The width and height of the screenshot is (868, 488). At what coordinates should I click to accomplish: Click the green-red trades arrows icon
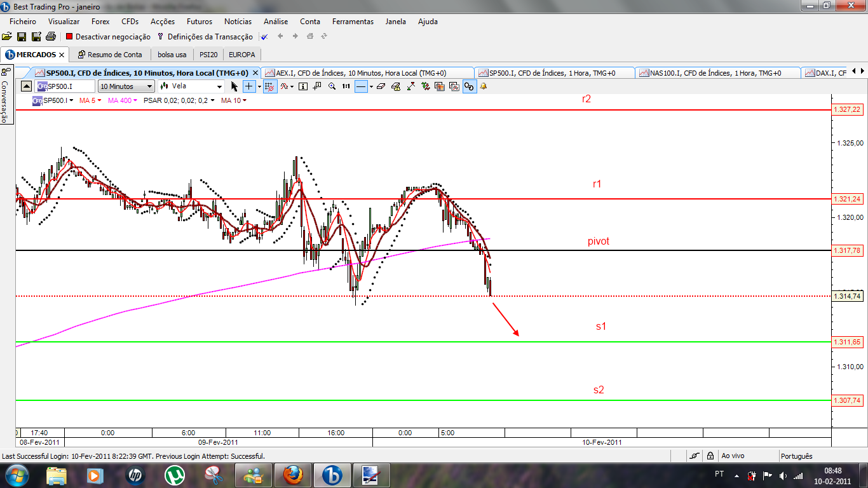click(425, 86)
